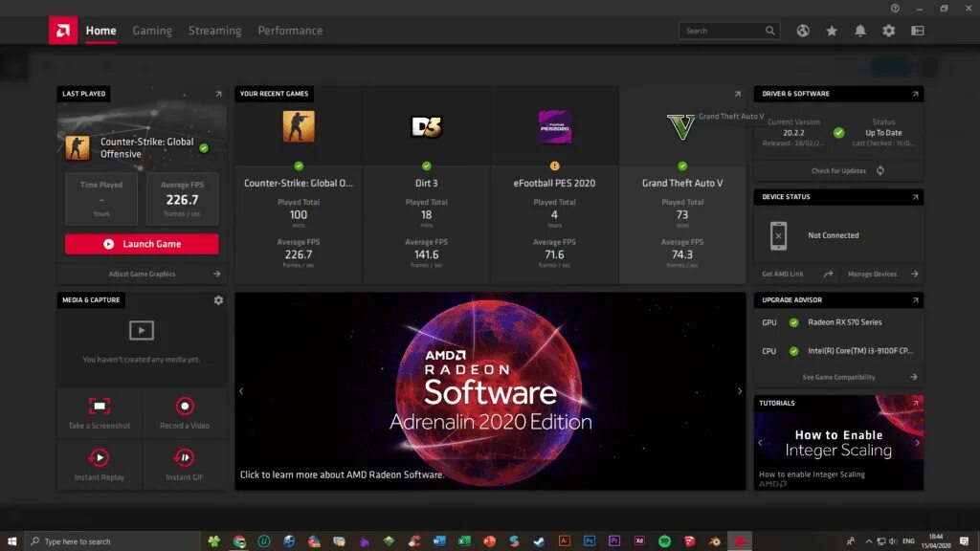Select Grand Theft Auto V game icon
Viewport: 980px width, 551px height.
click(x=681, y=127)
